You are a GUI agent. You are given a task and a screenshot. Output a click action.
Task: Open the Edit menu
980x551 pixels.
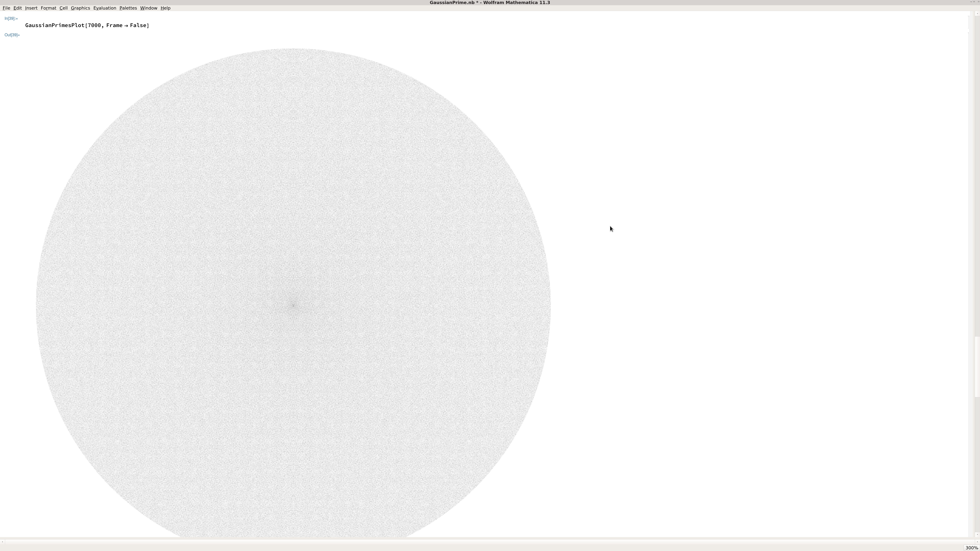tap(17, 8)
